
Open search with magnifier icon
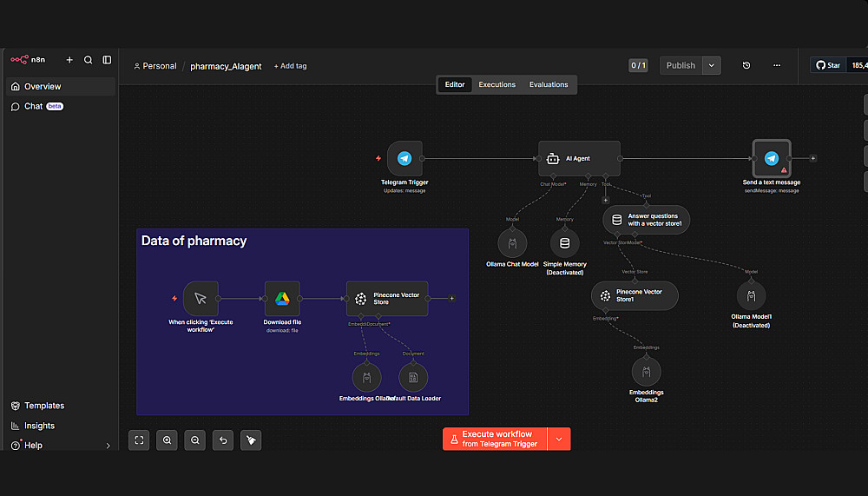click(x=88, y=60)
